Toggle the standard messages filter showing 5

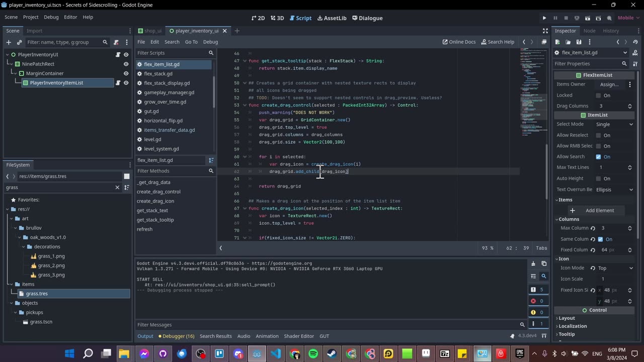point(538,290)
